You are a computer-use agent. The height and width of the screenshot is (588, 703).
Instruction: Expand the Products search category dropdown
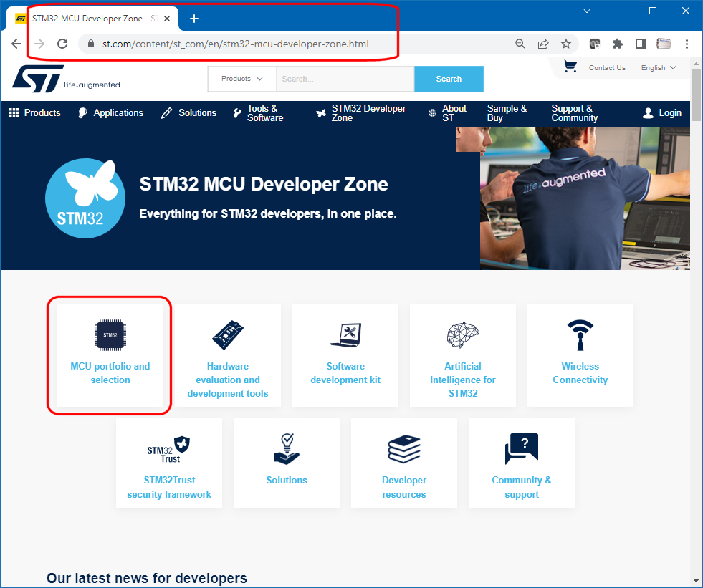click(x=242, y=79)
